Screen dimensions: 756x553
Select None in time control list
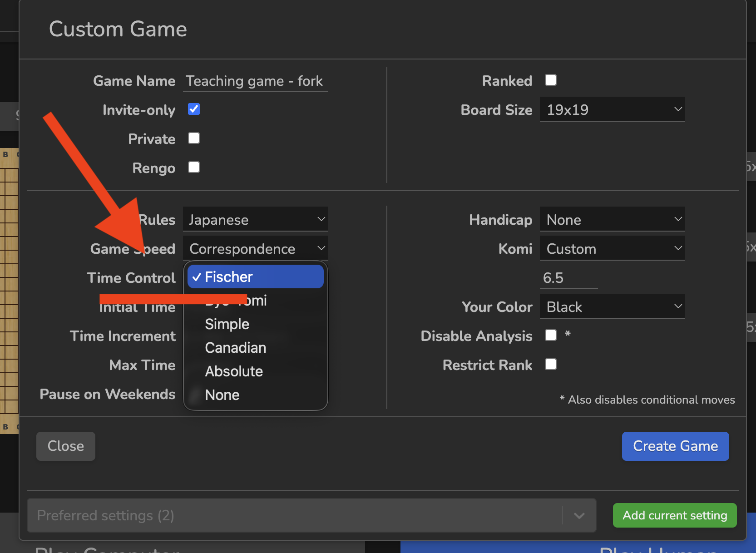point(222,395)
